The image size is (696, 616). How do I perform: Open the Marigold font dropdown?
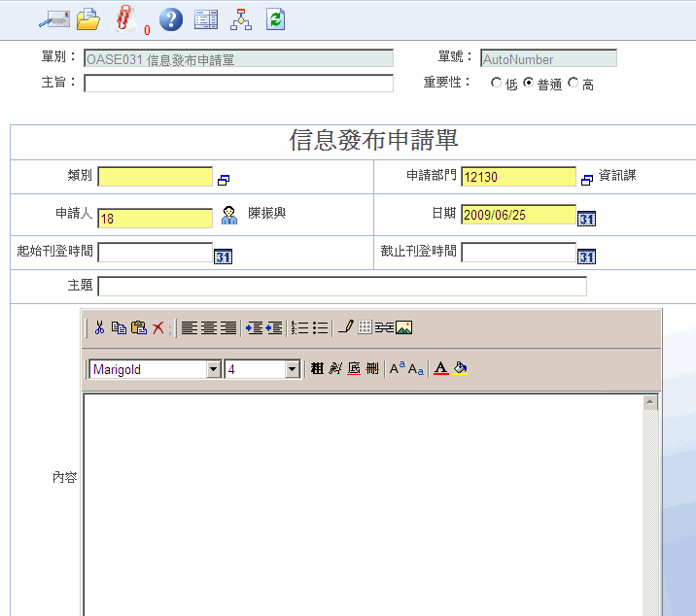213,369
